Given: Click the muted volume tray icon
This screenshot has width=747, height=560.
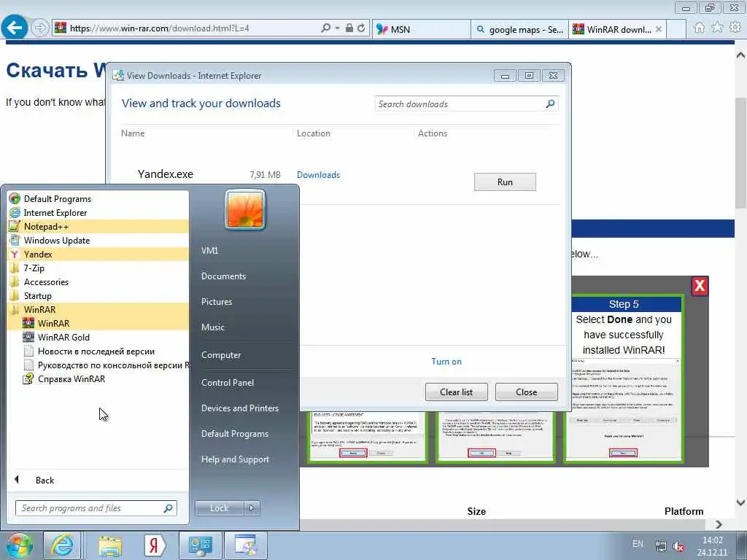Looking at the screenshot, I should tap(678, 546).
